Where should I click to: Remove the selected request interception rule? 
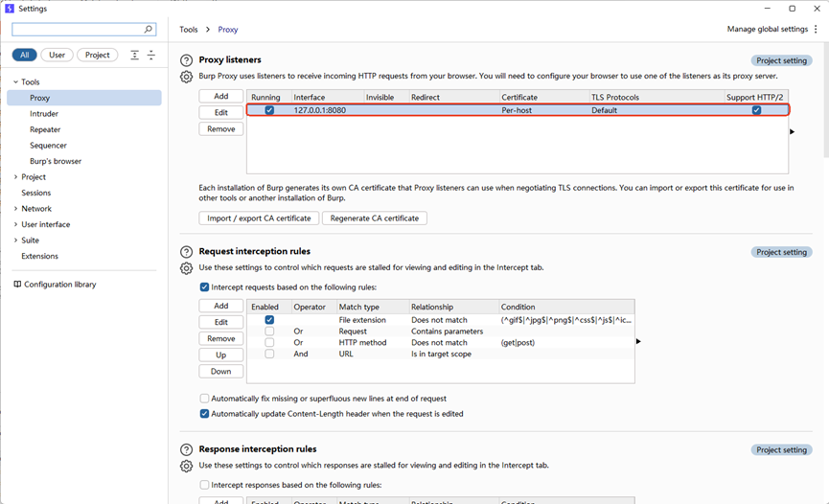click(x=221, y=338)
